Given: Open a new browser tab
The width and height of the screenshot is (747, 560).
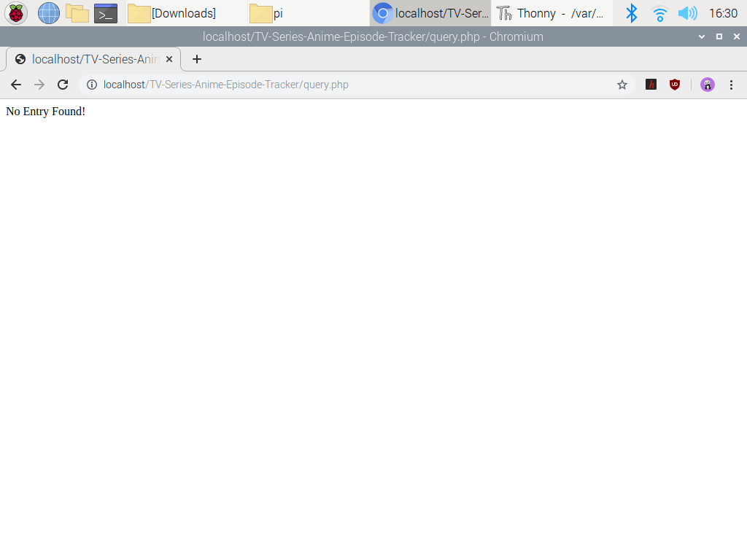Looking at the screenshot, I should [x=196, y=59].
